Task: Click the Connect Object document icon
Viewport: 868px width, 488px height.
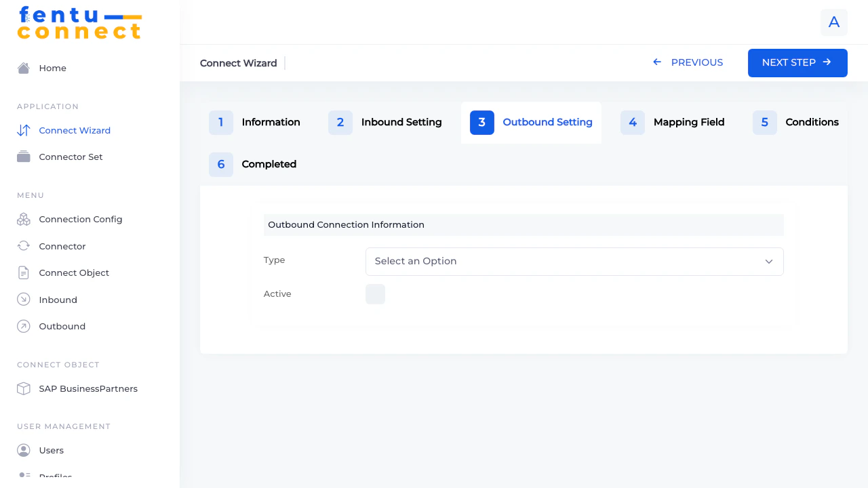Action: (23, 272)
